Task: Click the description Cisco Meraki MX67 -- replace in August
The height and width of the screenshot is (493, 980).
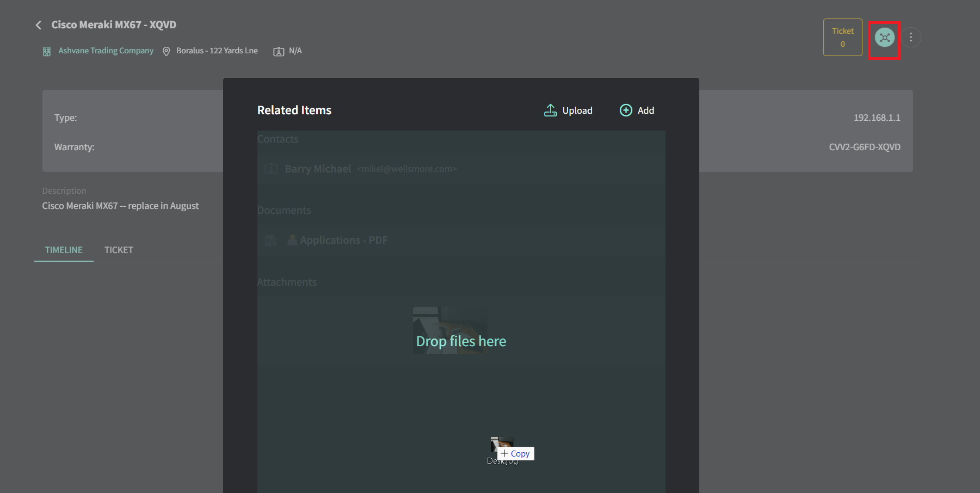Action: (121, 206)
